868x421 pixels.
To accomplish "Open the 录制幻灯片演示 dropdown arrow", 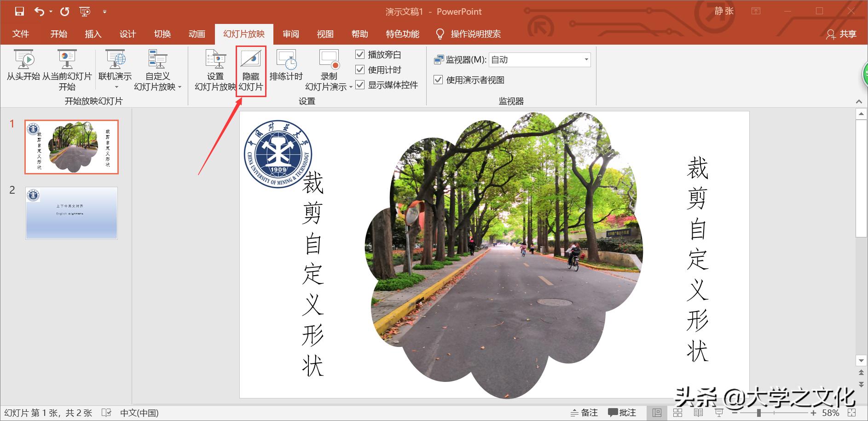I will (351, 87).
